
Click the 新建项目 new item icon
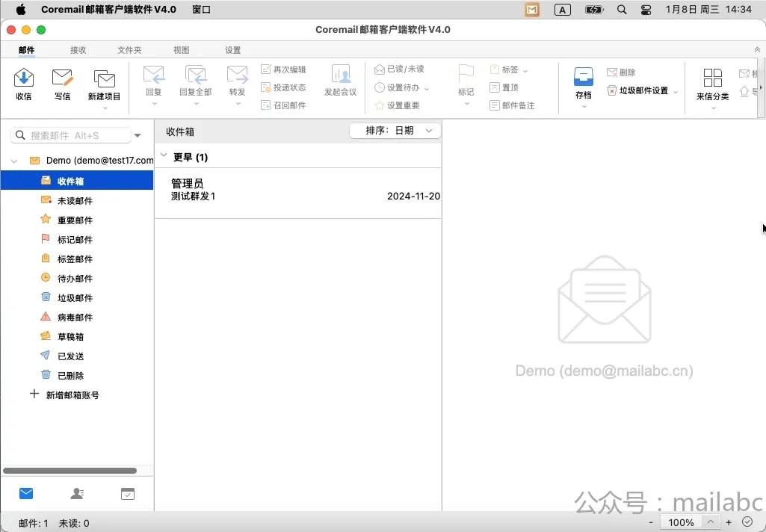(104, 79)
